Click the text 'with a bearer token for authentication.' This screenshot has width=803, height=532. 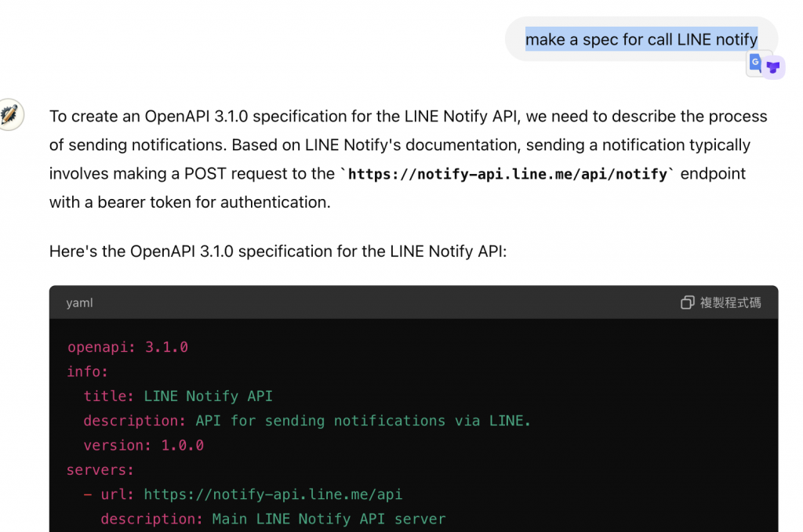pyautogui.click(x=190, y=202)
